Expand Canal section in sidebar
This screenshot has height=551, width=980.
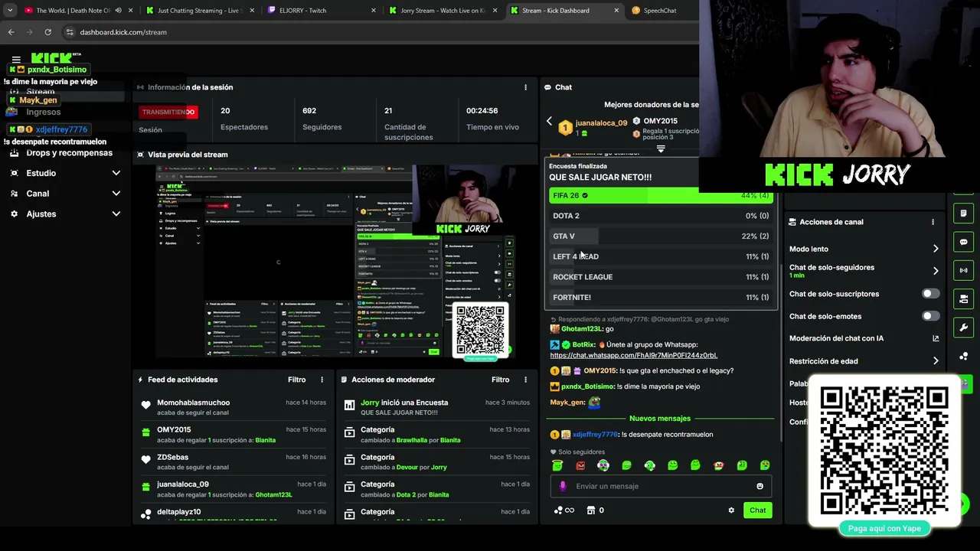point(116,194)
